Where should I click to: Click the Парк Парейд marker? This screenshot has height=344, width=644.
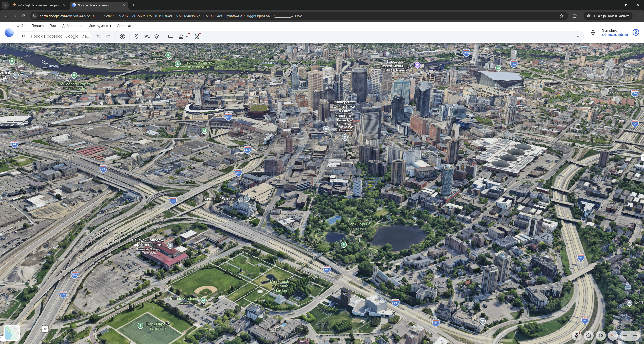tap(140, 326)
